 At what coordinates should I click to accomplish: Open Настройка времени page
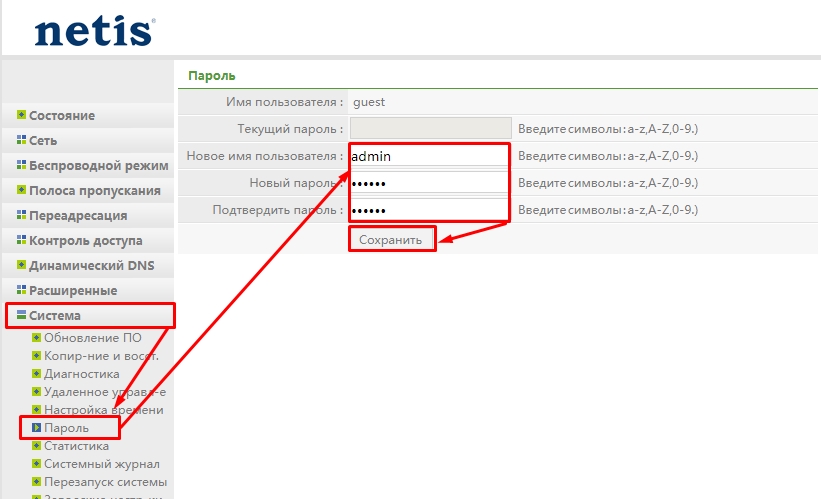103,410
